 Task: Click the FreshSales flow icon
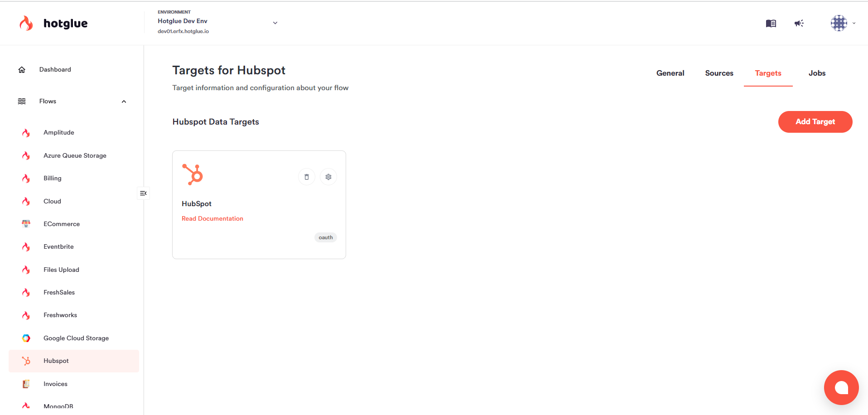[26, 293]
